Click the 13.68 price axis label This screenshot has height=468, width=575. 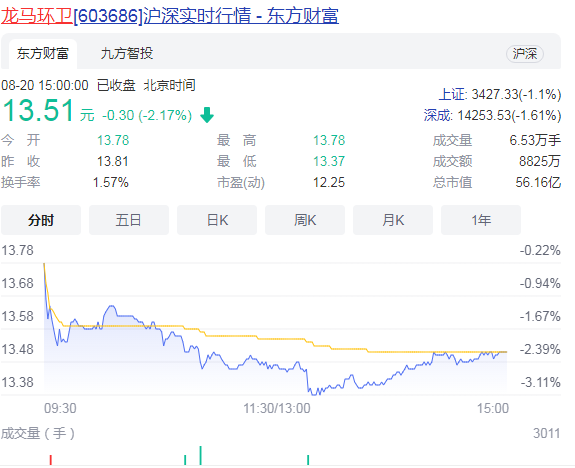[18, 283]
